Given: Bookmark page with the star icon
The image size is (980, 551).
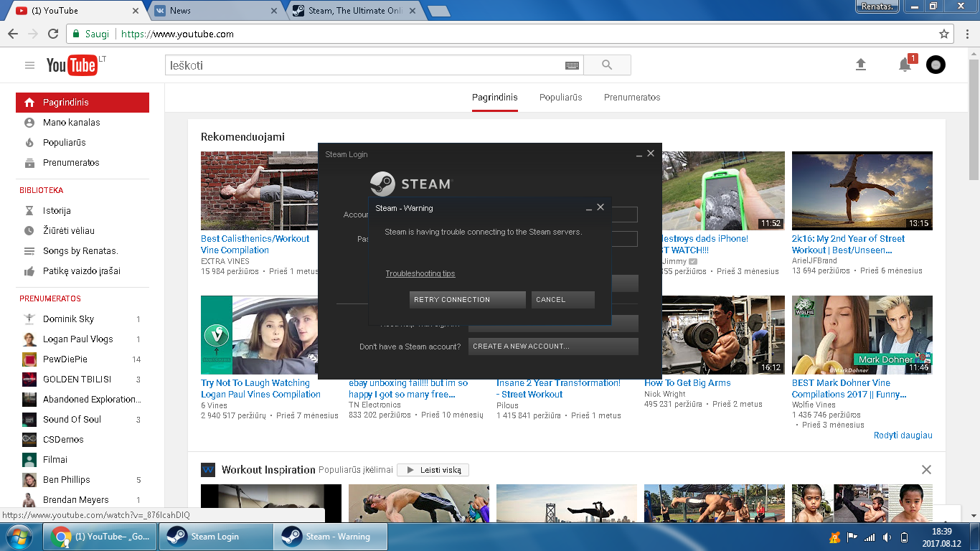Looking at the screenshot, I should (x=944, y=34).
